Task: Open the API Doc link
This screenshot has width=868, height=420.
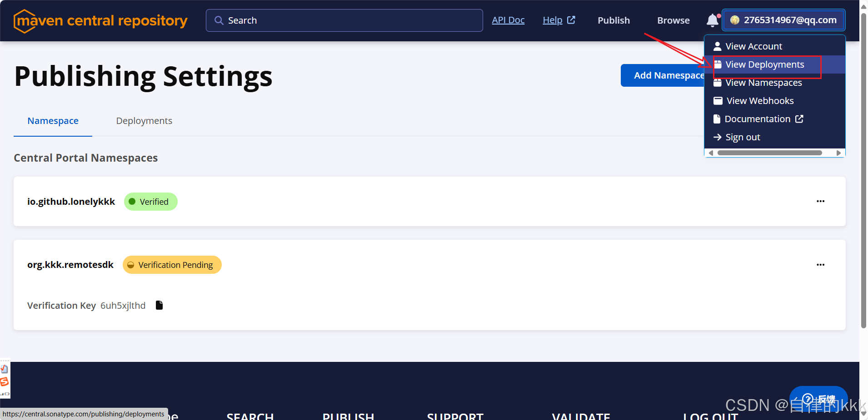Action: coord(508,20)
